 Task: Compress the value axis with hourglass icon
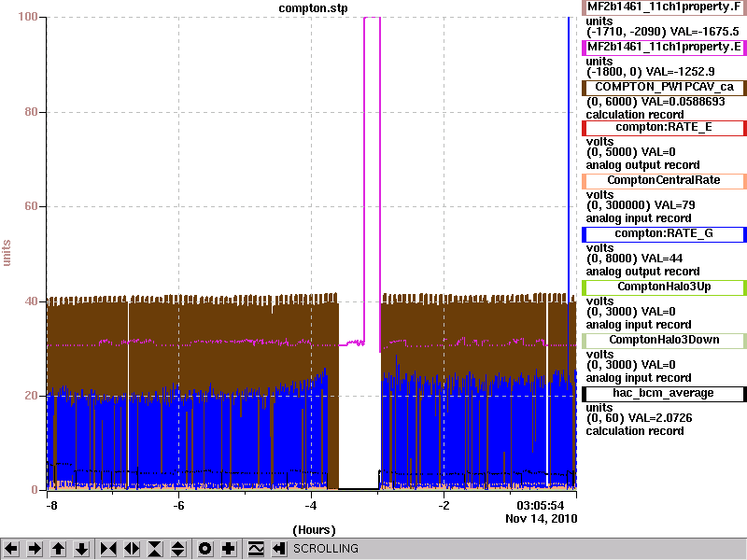[x=155, y=549]
